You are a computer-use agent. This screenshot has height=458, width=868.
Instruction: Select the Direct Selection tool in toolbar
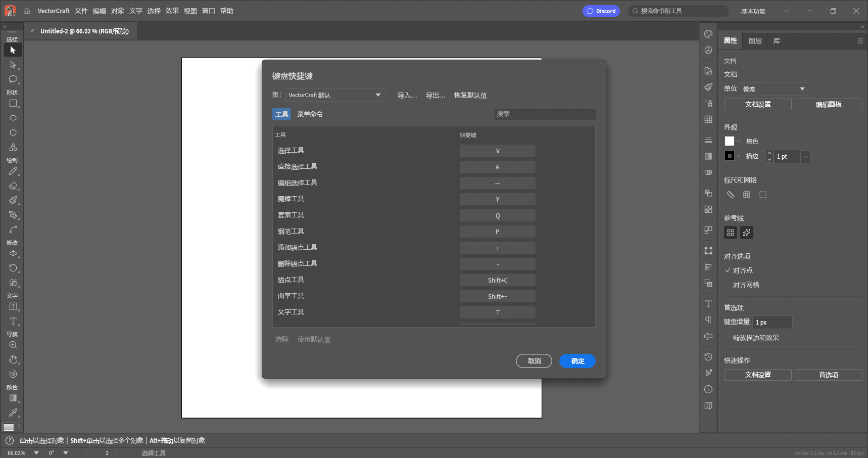[x=13, y=65]
